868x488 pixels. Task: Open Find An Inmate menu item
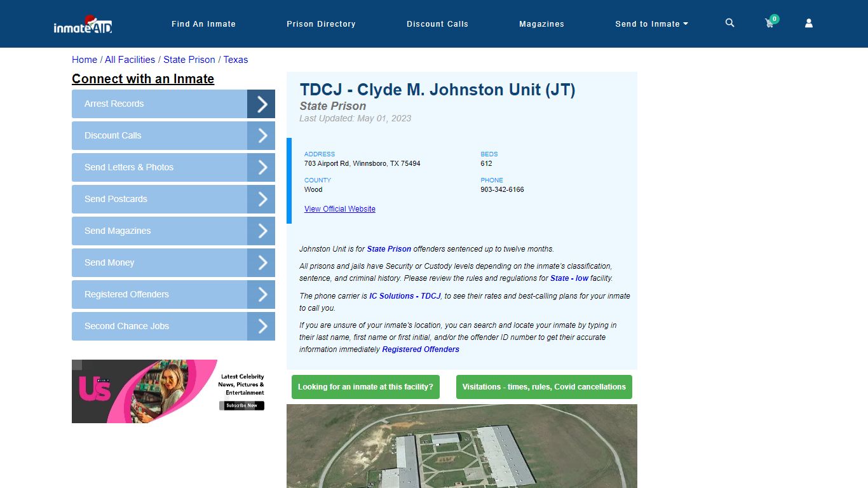203,24
